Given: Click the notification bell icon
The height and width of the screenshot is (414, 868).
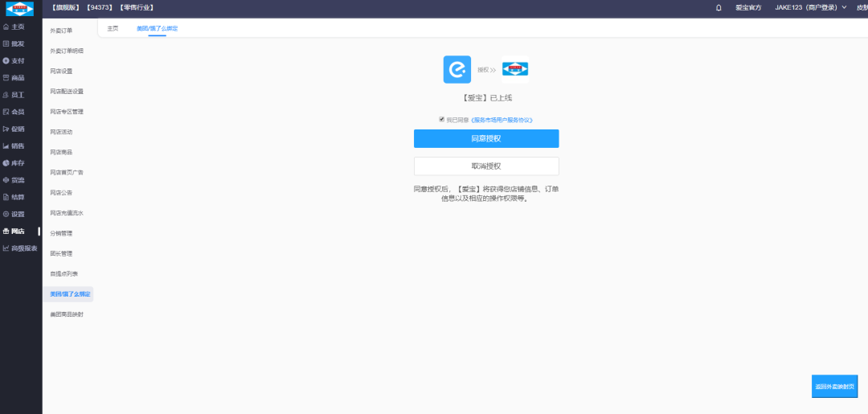Looking at the screenshot, I should (719, 8).
